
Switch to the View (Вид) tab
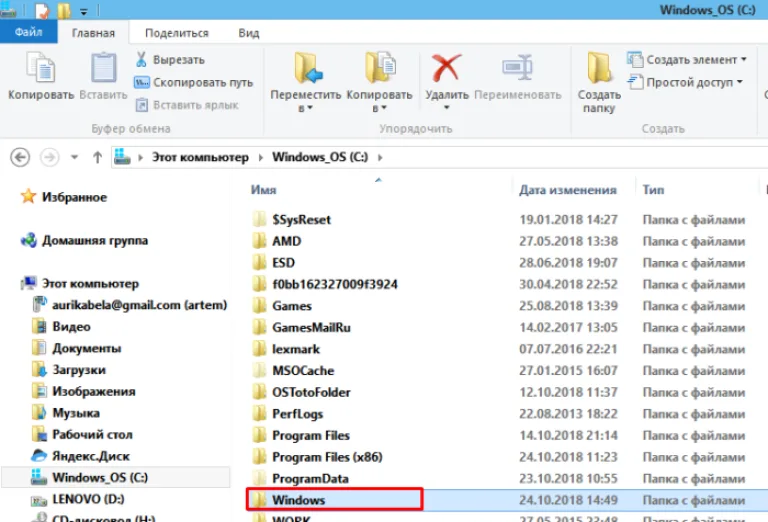point(249,33)
